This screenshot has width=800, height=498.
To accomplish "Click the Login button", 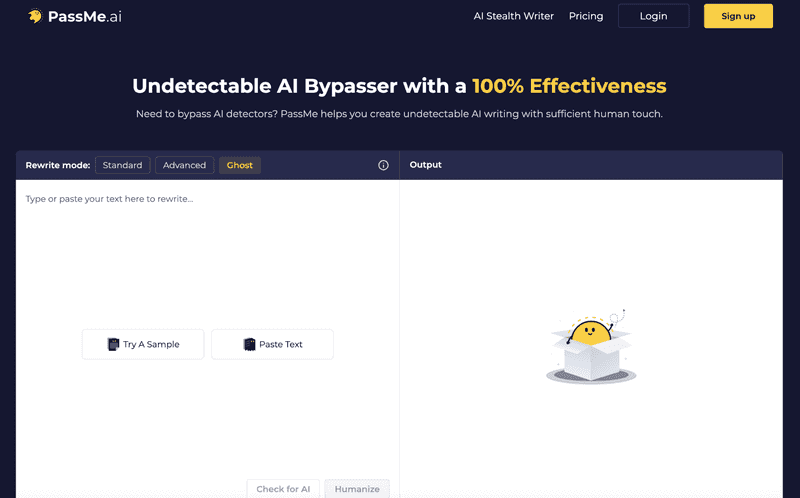I will [x=654, y=16].
